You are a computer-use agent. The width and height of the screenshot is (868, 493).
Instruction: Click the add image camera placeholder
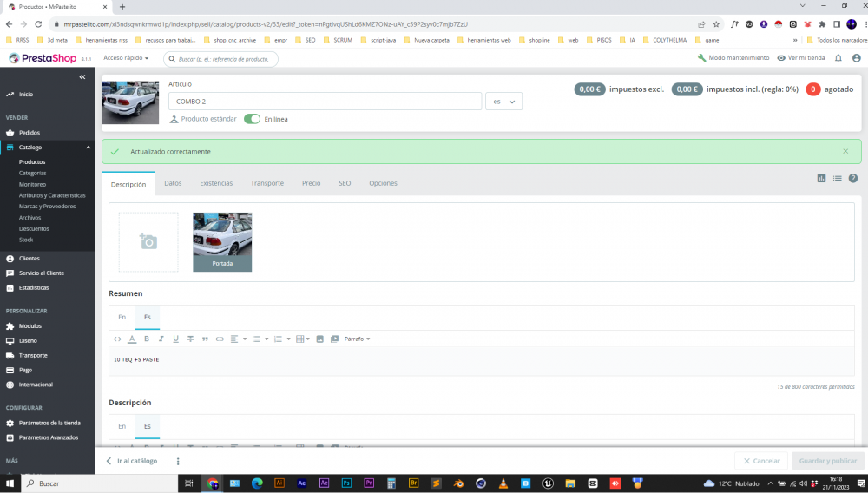point(148,242)
